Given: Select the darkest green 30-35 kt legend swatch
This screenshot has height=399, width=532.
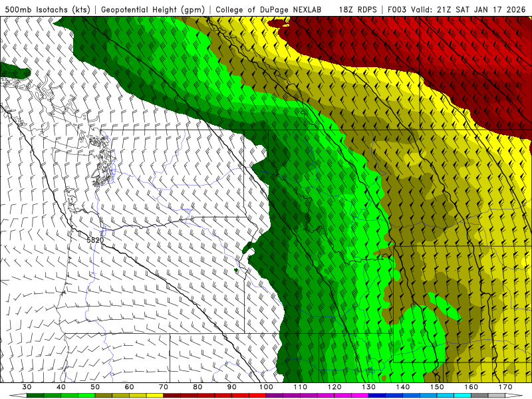Looking at the screenshot, I should [35, 396].
